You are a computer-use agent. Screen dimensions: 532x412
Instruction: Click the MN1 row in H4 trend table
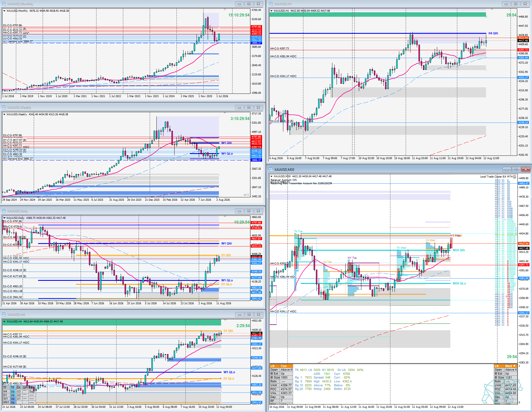pyautogui.click(x=19, y=403)
